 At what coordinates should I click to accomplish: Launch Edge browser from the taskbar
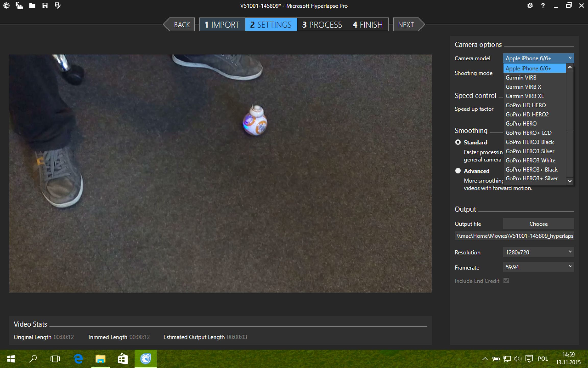click(78, 359)
